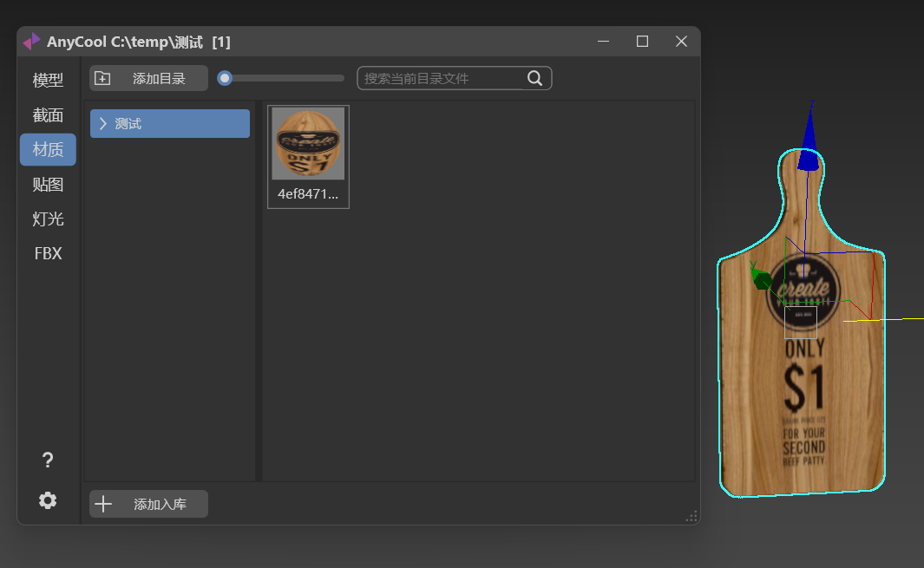
Task: Click the 添加入库 button
Action: pos(148,504)
